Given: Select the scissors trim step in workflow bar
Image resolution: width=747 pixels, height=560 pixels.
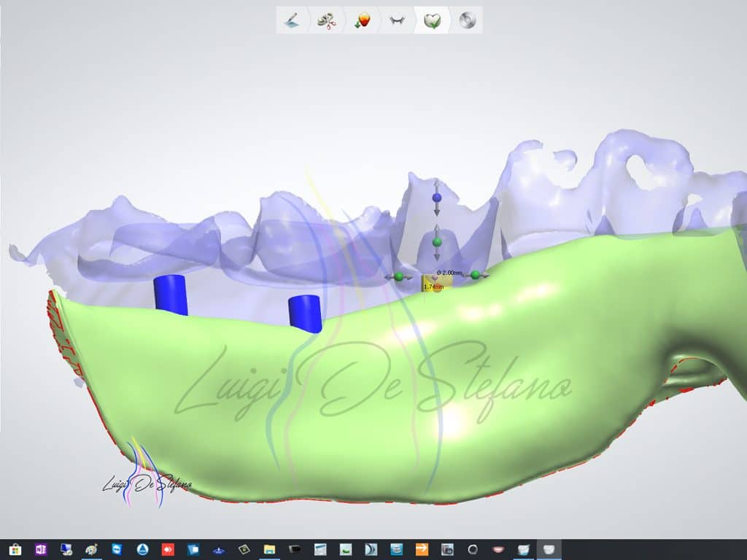Looking at the screenshot, I should 325,20.
